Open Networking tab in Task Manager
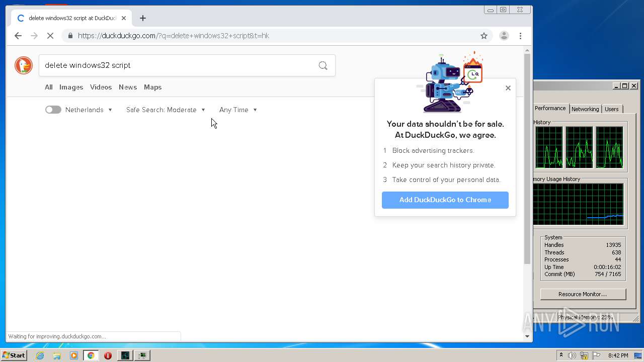The height and width of the screenshot is (362, 644). [585, 109]
